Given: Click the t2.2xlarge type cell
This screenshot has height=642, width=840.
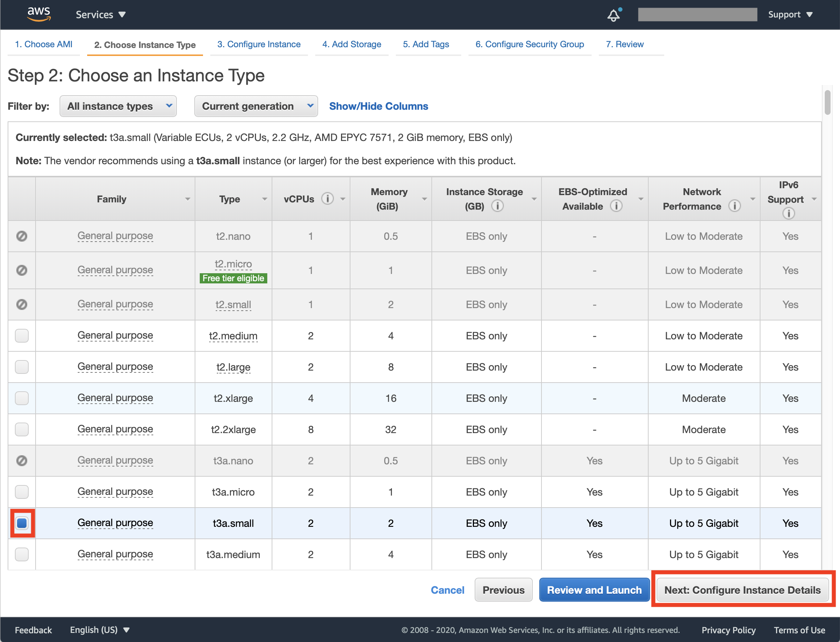Looking at the screenshot, I should (234, 429).
